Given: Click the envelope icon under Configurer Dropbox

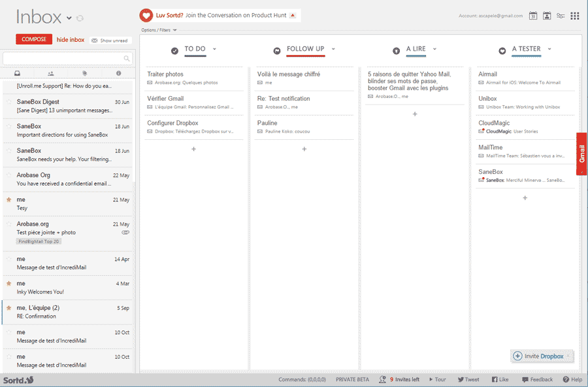Looking at the screenshot, I should point(150,131).
